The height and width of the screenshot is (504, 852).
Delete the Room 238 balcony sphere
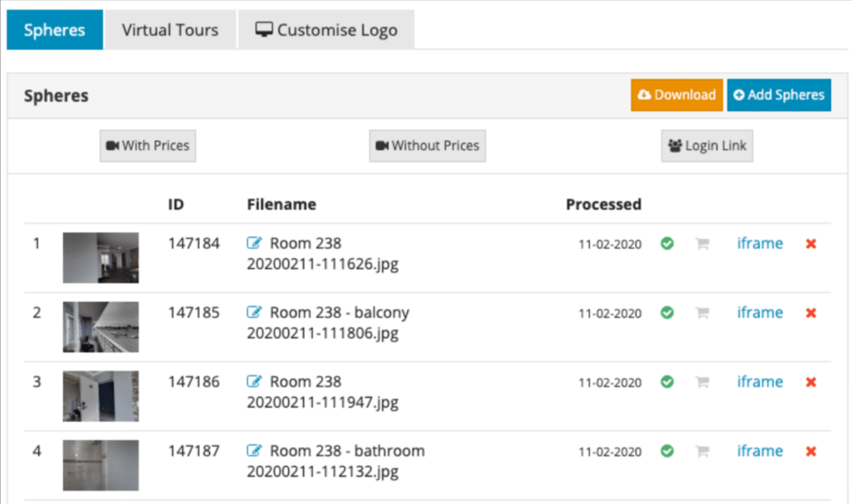pyautogui.click(x=810, y=312)
